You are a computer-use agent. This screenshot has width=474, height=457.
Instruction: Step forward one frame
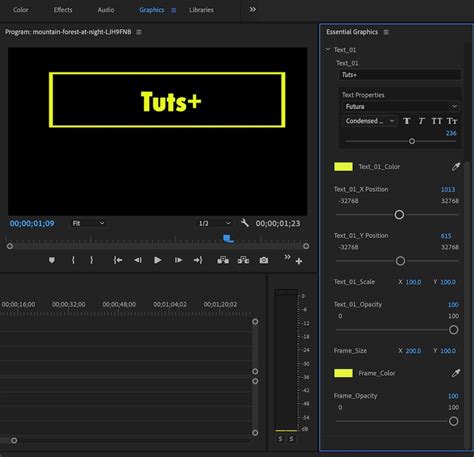(178, 260)
